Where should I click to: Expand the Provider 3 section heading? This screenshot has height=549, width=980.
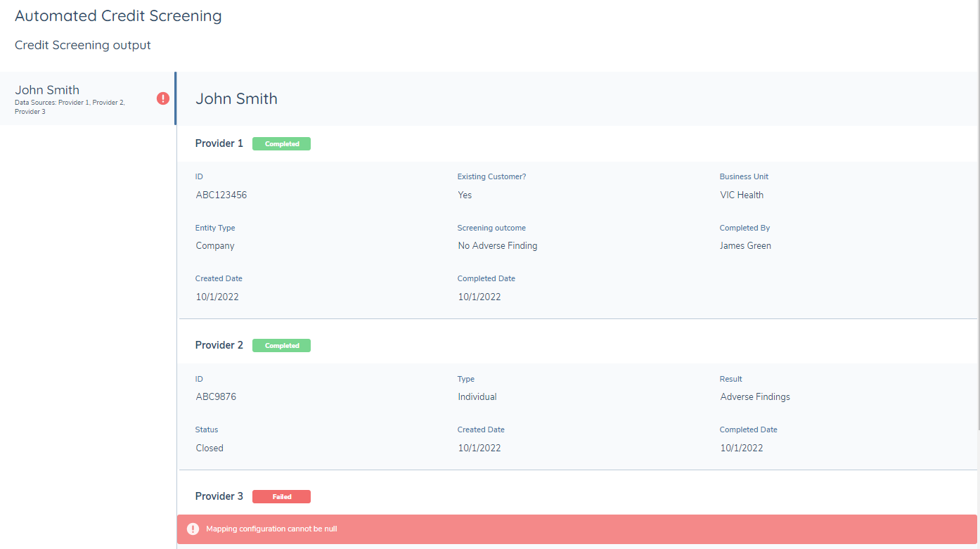point(219,496)
